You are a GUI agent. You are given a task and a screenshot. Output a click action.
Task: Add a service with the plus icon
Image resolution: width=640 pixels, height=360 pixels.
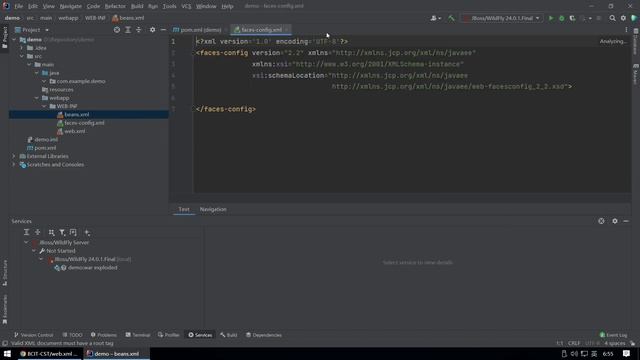click(x=87, y=232)
